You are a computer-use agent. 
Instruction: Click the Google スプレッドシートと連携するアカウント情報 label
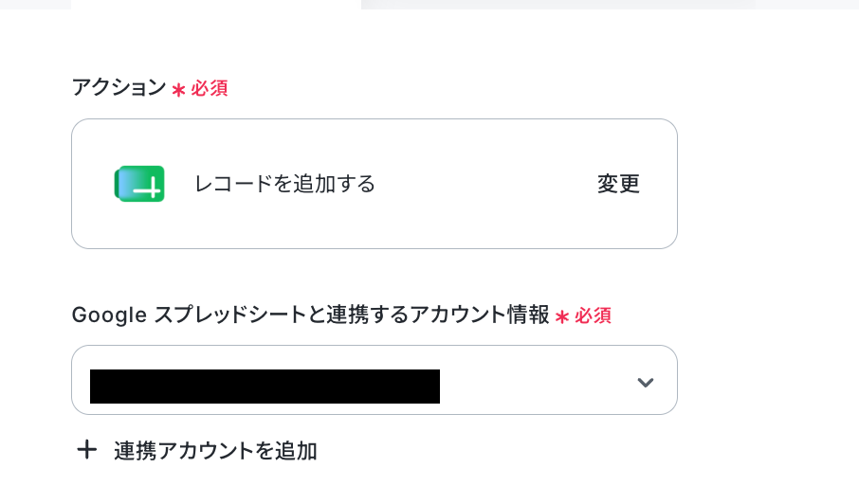point(311,315)
